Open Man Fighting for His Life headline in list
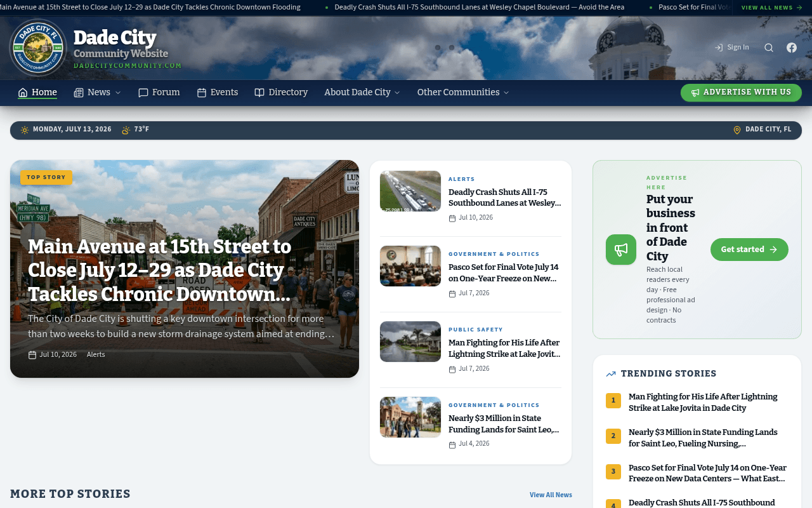The height and width of the screenshot is (508, 812). click(x=504, y=348)
